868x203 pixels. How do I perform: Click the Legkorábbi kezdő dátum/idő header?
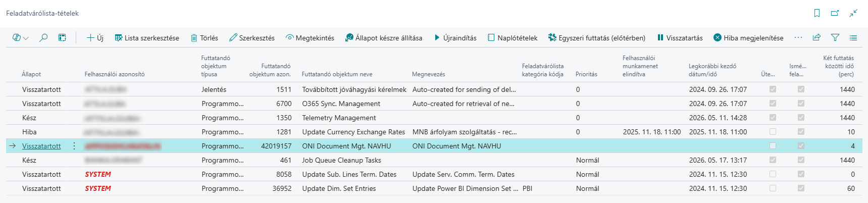712,70
